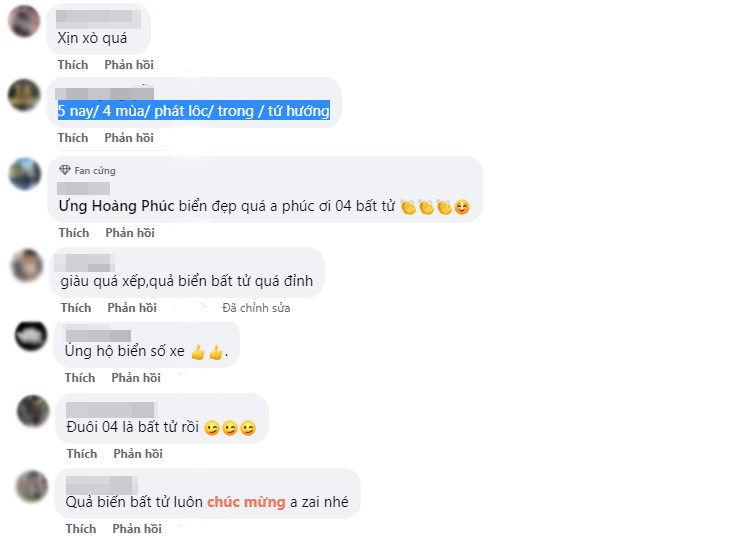Open avatar beside 'Đuôi 04 là bất tử' comment
The image size is (740, 540).
click(33, 411)
